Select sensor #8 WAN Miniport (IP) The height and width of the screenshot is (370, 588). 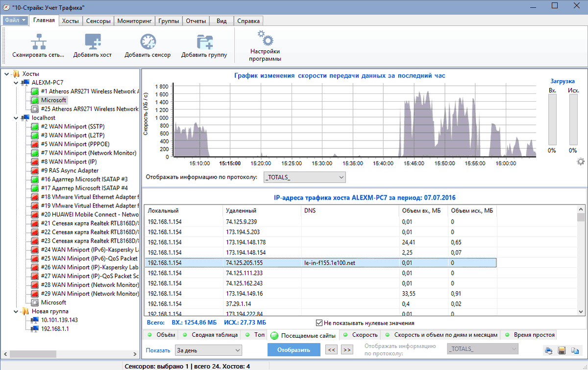click(65, 162)
